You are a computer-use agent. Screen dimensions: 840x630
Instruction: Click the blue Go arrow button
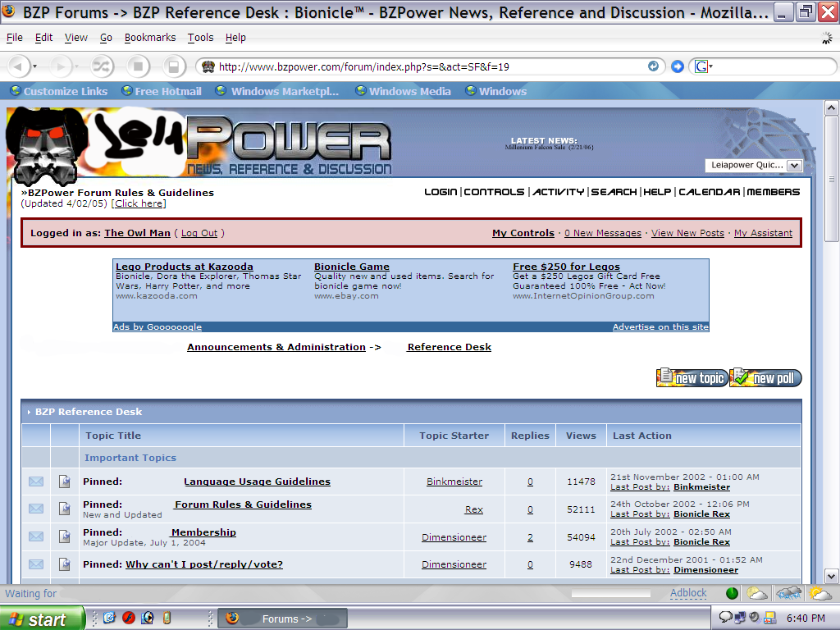(x=678, y=66)
